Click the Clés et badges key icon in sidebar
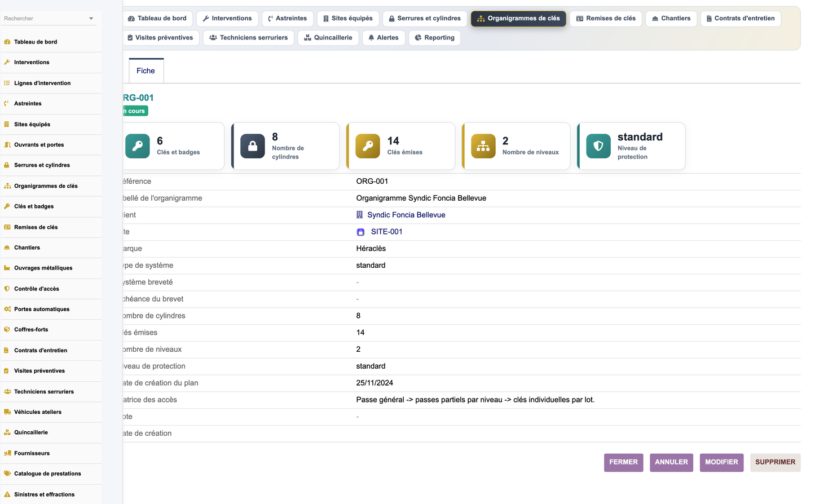This screenshot has height=504, width=815. pos(7,206)
